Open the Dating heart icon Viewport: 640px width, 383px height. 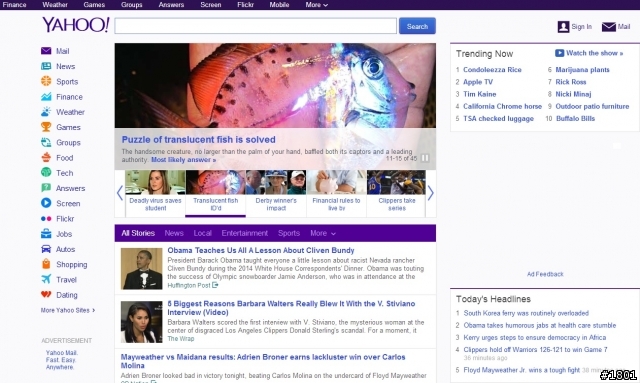(46, 295)
